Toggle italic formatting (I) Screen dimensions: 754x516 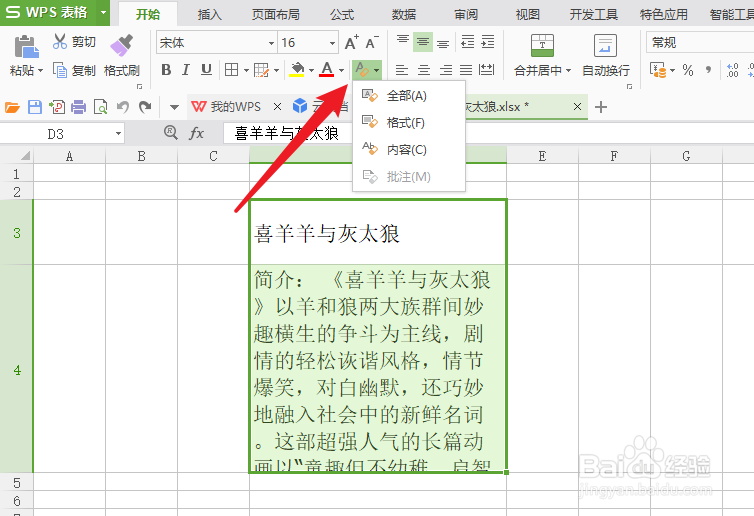[x=186, y=70]
